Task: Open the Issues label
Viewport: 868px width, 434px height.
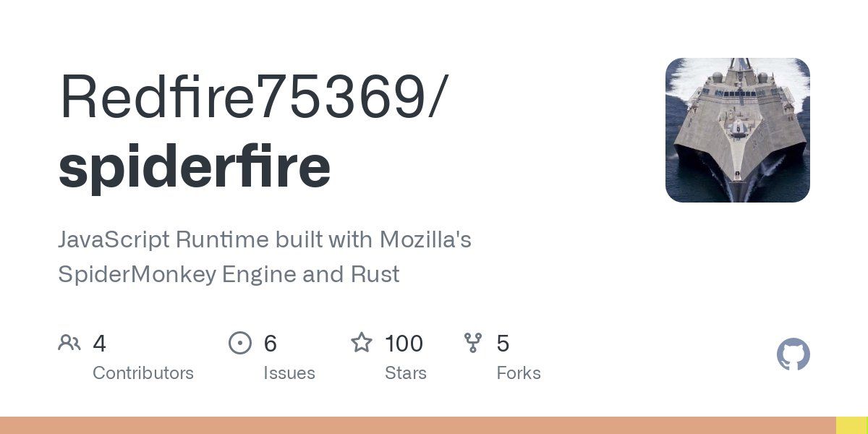Action: click(289, 373)
